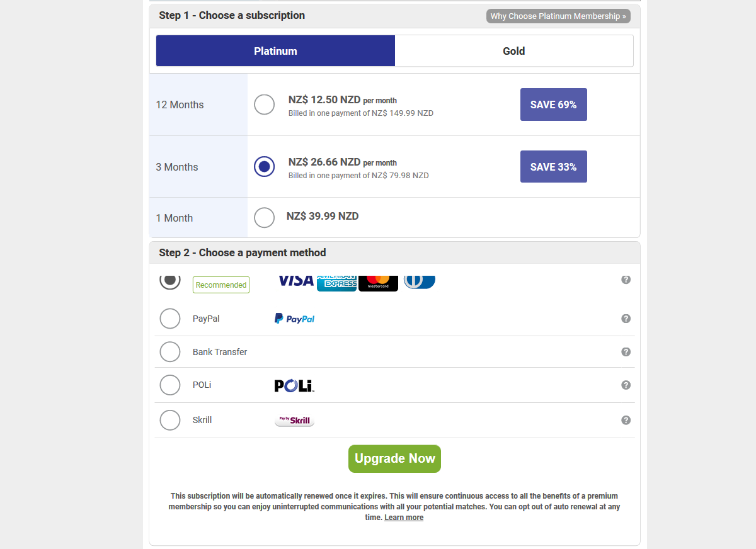Click the American Express icon
The image size is (756, 549).
click(x=336, y=281)
